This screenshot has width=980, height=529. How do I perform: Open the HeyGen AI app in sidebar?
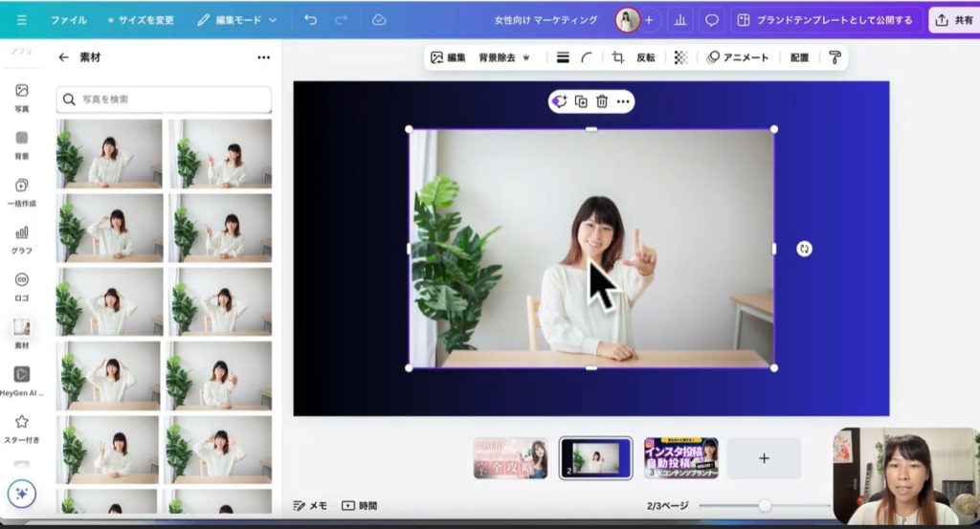(21, 380)
